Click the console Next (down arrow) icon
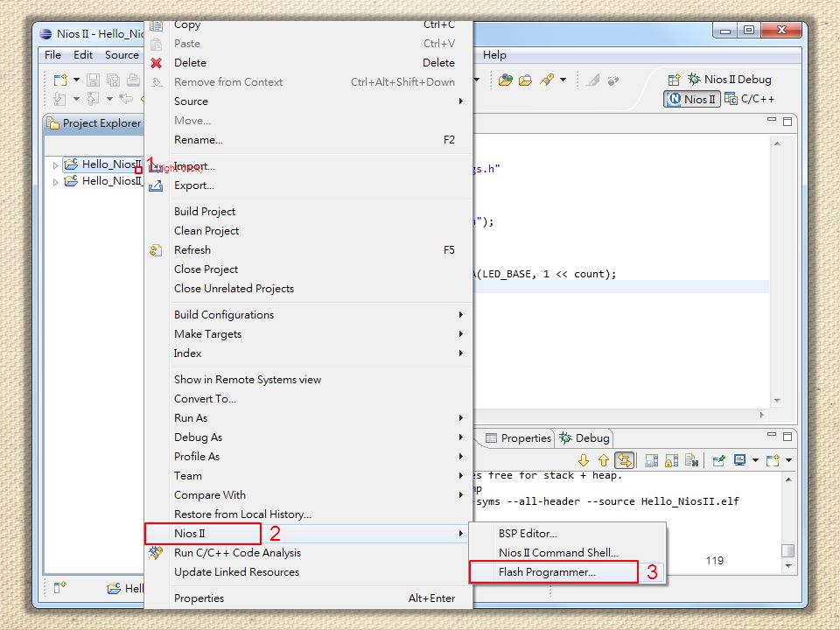 (584, 460)
